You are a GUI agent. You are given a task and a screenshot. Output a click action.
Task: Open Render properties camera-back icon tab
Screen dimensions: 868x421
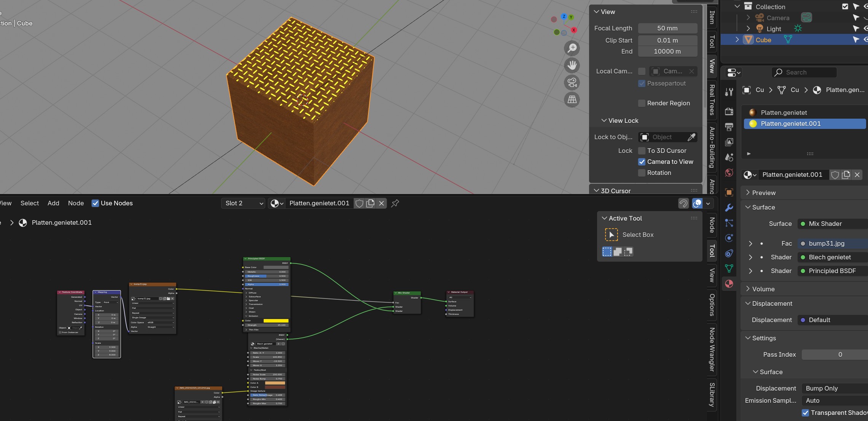tap(729, 111)
